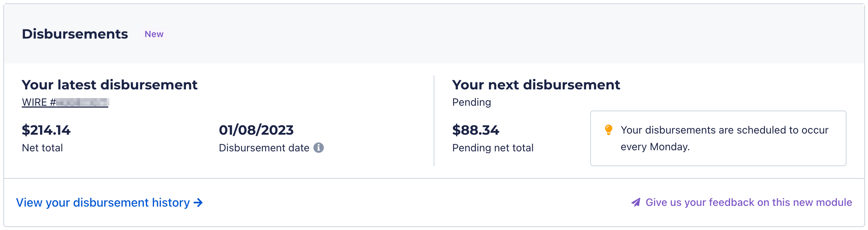Image resolution: width=868 pixels, height=230 pixels.
Task: Click the purple New badge
Action: pos(154,34)
